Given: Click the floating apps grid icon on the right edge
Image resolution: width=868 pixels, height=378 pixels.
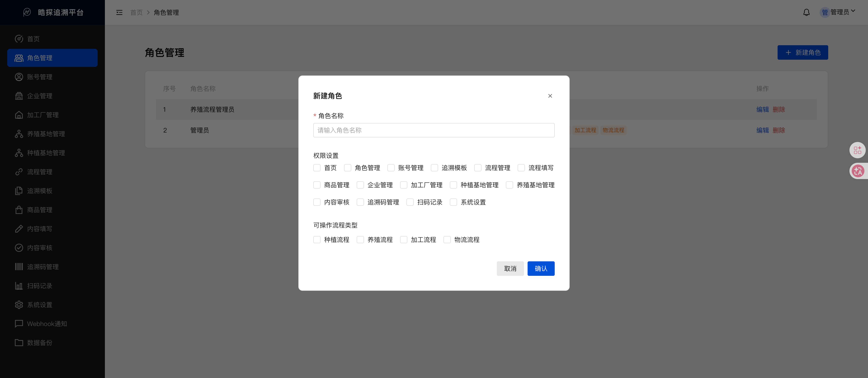Looking at the screenshot, I should (x=858, y=150).
